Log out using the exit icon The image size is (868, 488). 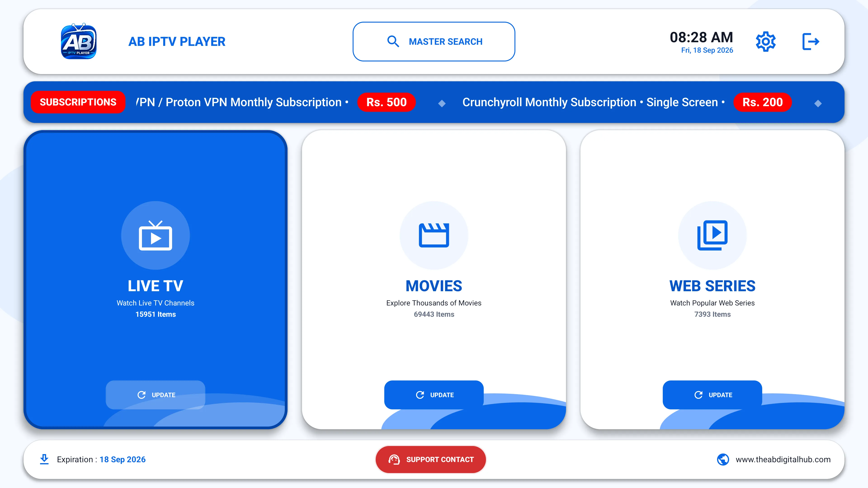coord(811,41)
